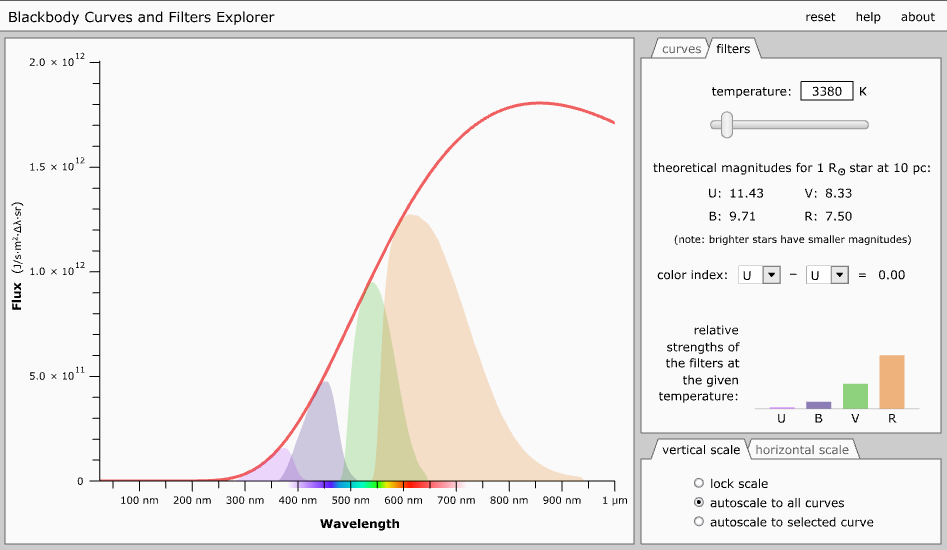947x550 pixels.
Task: Open the second color index dropdown
Action: [828, 275]
